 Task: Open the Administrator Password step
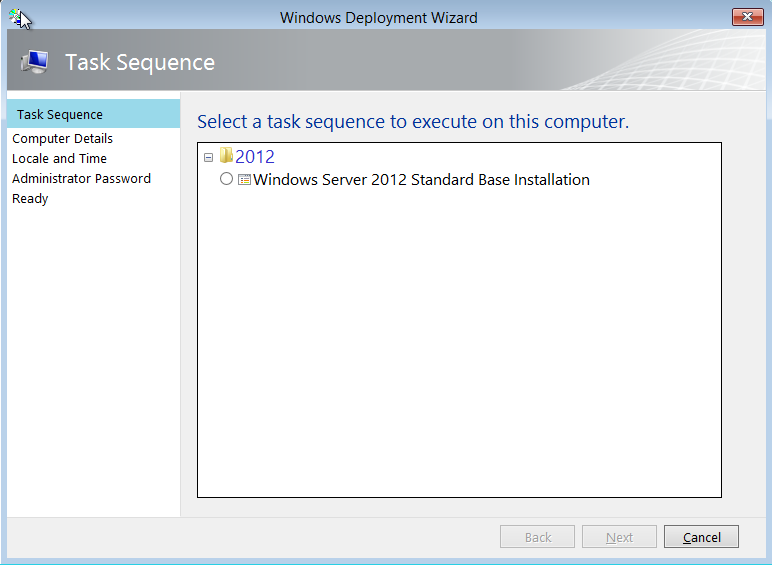(x=81, y=179)
